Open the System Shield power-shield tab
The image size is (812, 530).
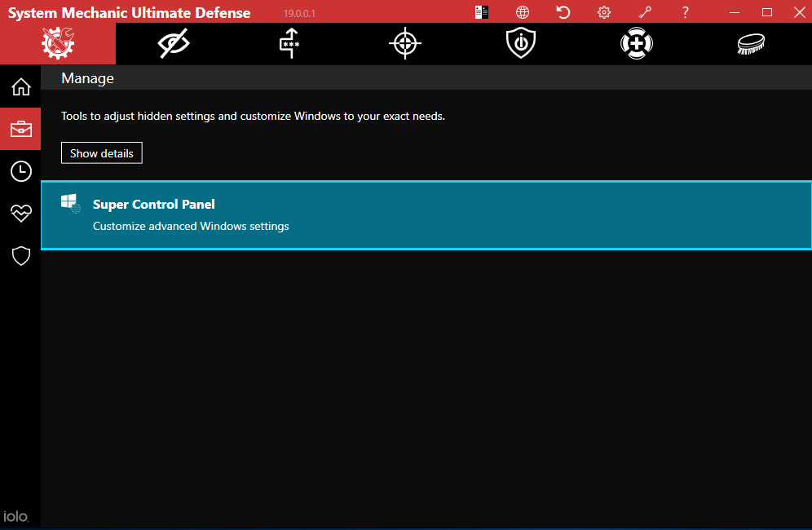tap(521, 43)
